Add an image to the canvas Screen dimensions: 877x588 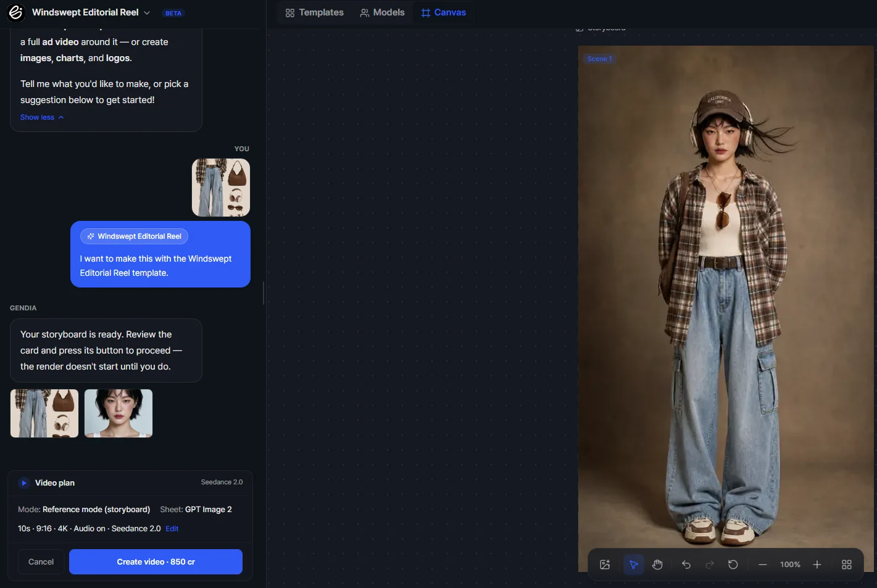point(605,565)
